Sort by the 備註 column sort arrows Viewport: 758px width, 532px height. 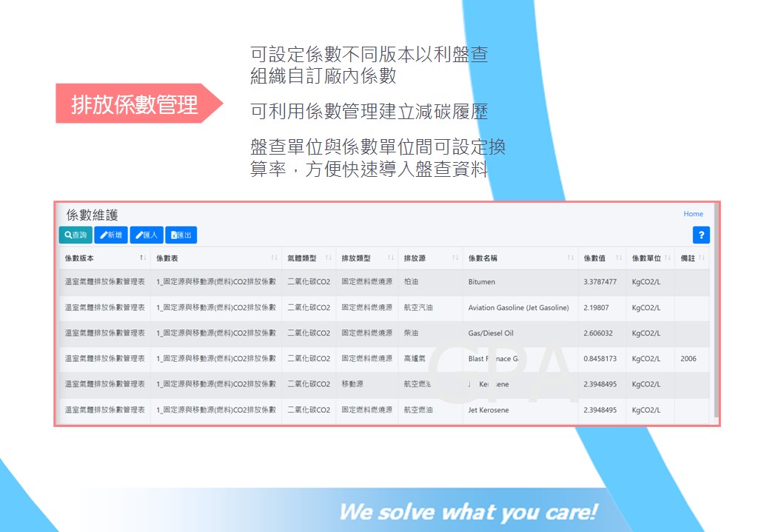coord(701,258)
